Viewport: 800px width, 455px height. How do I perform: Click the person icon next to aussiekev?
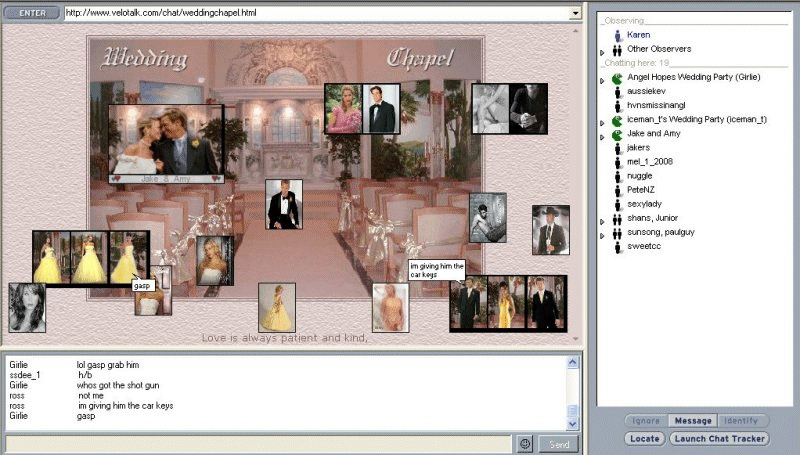(617, 91)
